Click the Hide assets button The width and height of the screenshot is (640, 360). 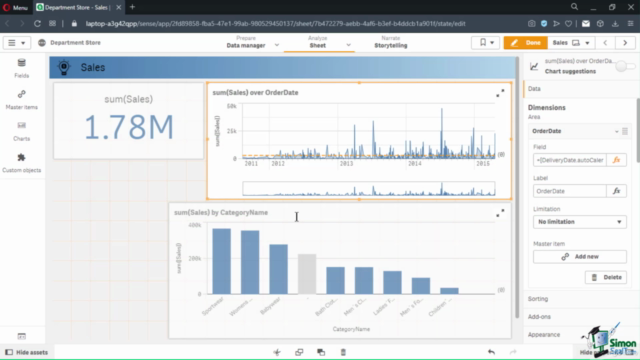pyautogui.click(x=27, y=352)
